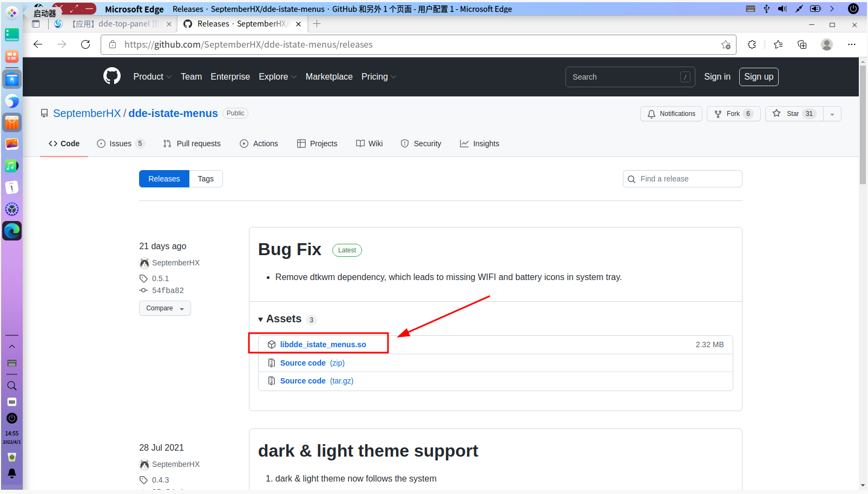Open the favorites list icon
This screenshot has width=868, height=494.
pos(778,44)
